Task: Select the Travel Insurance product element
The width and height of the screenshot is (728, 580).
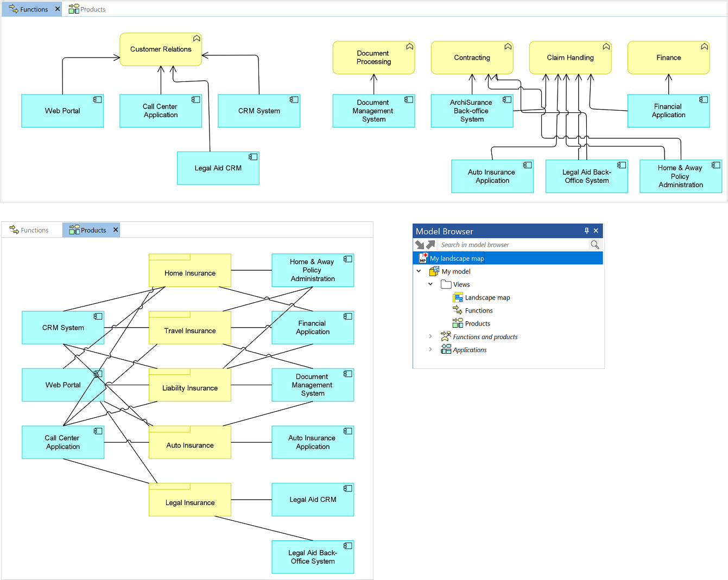Action: pos(190,330)
